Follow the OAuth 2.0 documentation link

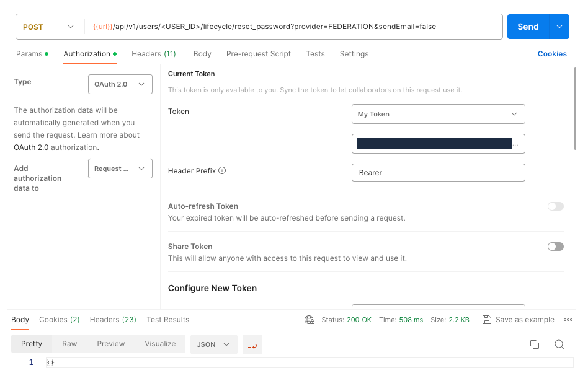click(x=31, y=147)
